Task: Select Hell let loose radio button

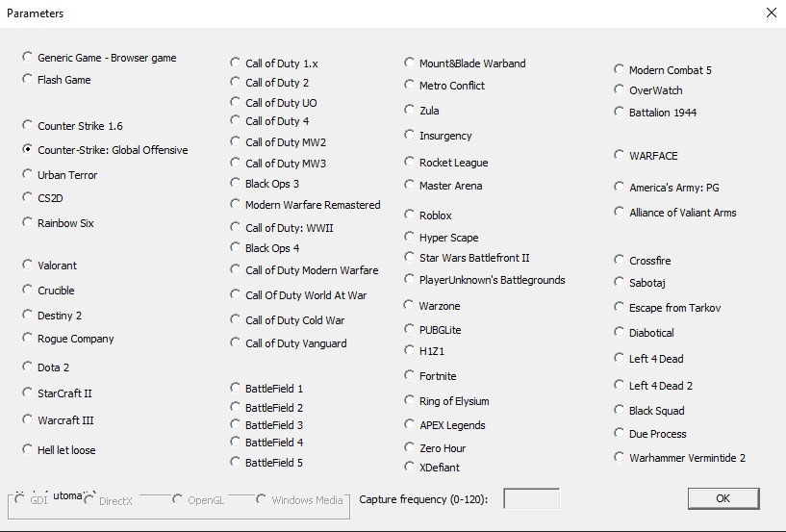Action: [28, 449]
